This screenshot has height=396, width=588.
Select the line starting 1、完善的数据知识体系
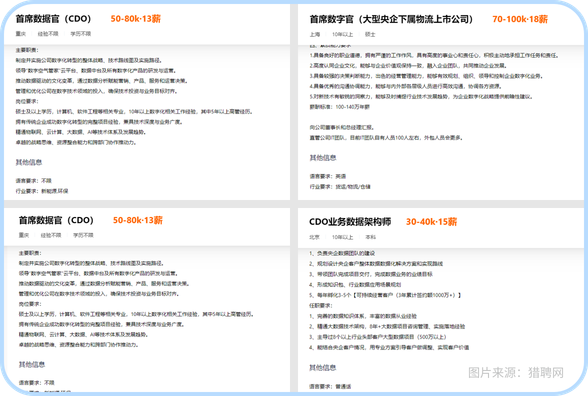[x=363, y=316]
